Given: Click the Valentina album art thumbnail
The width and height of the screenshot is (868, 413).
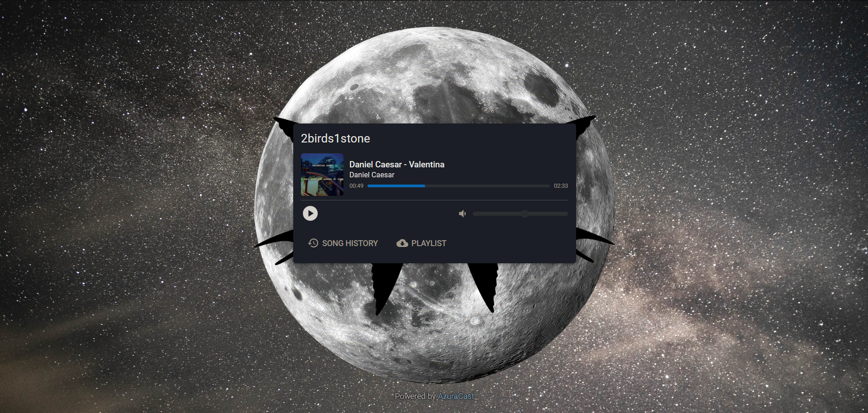Looking at the screenshot, I should (x=322, y=175).
